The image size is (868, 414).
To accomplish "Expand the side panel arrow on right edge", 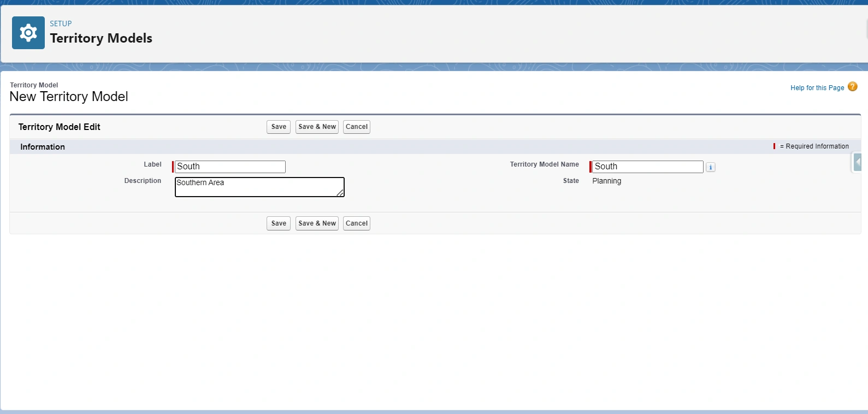I will click(x=858, y=162).
